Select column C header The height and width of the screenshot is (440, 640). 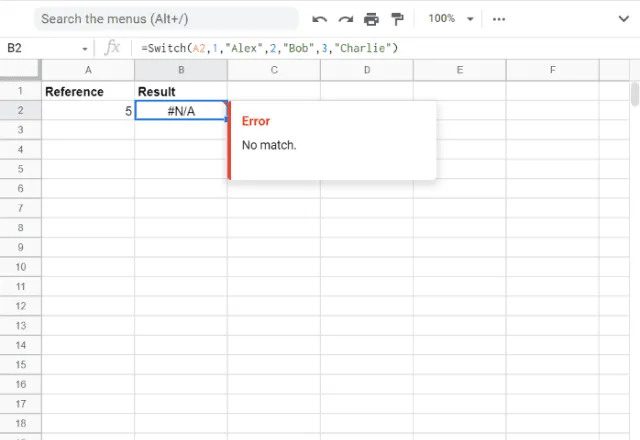pos(273,69)
